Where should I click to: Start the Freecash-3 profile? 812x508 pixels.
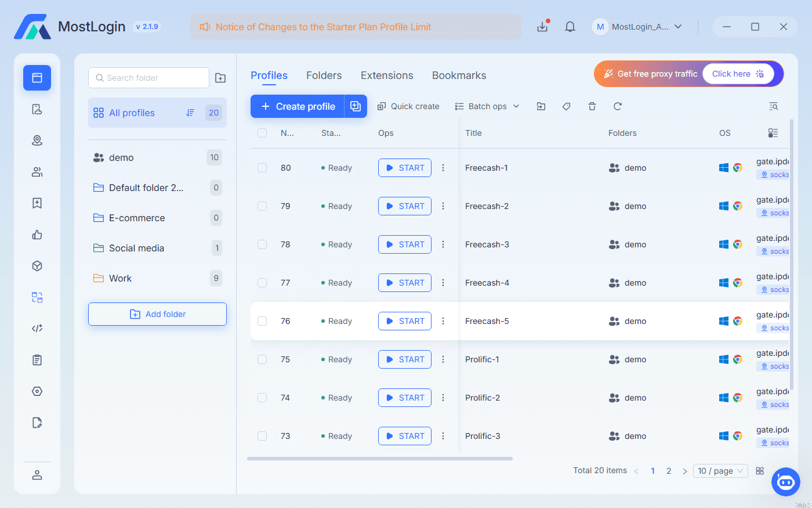point(405,244)
